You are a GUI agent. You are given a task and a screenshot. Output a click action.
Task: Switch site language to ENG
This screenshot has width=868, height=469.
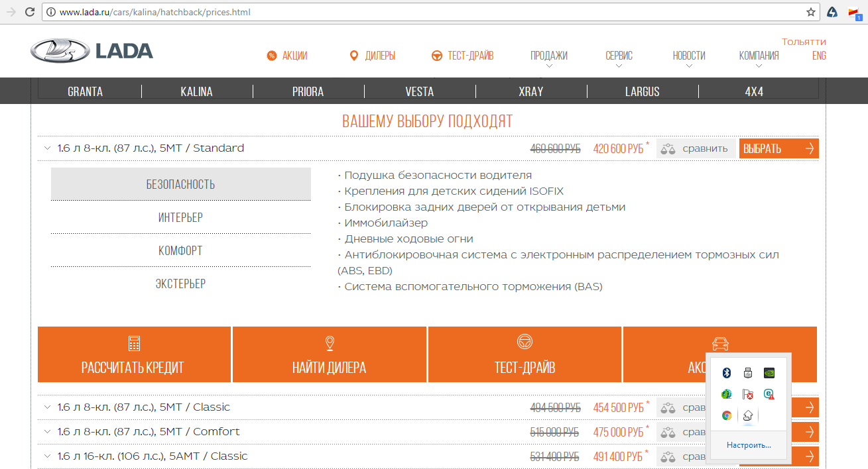(819, 56)
